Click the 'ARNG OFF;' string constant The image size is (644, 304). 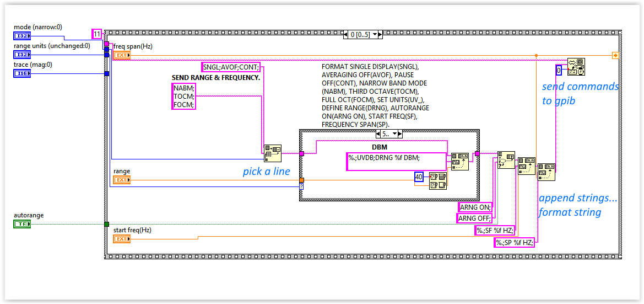tap(475, 218)
